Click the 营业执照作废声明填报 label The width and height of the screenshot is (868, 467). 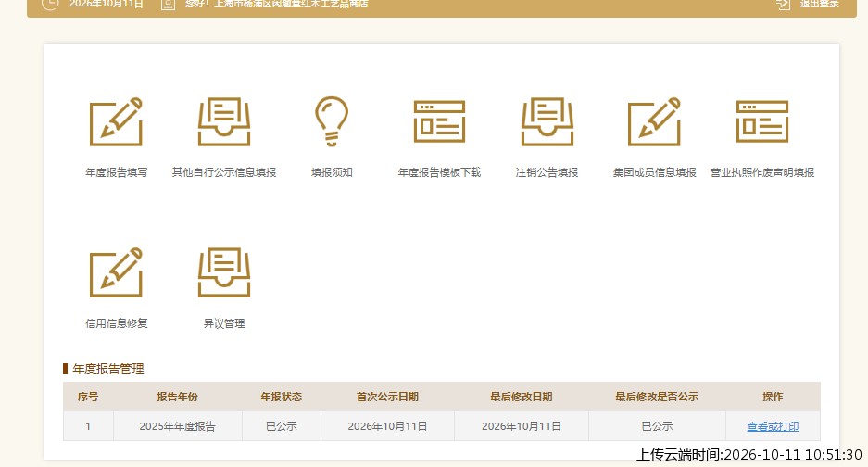[762, 172]
